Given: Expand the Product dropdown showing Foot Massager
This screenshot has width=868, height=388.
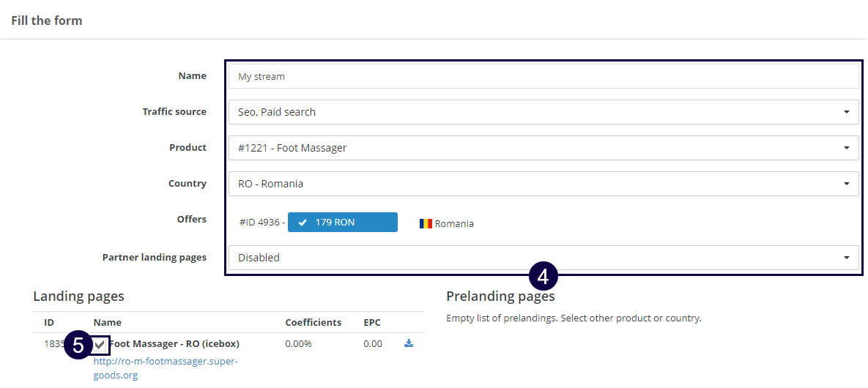Looking at the screenshot, I should point(542,148).
